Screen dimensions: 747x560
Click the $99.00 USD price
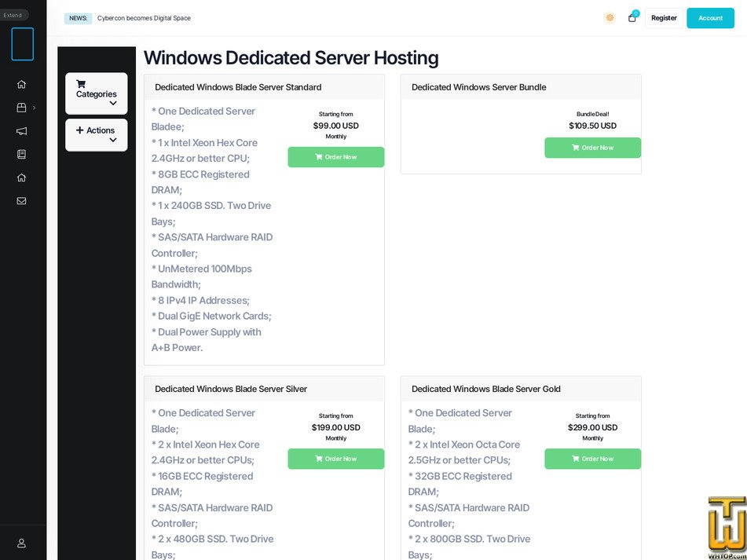coord(336,126)
